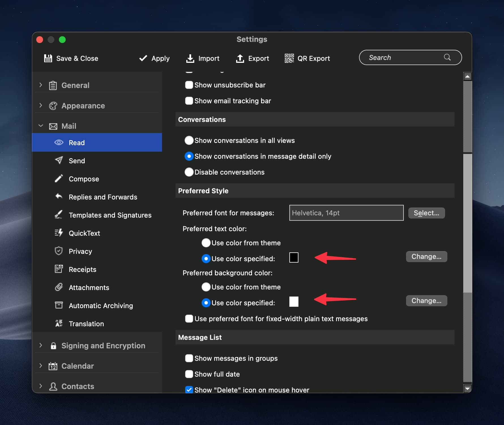Image resolution: width=504 pixels, height=425 pixels.
Task: Expand Signing and Encryption section
Action: pyautogui.click(x=41, y=345)
